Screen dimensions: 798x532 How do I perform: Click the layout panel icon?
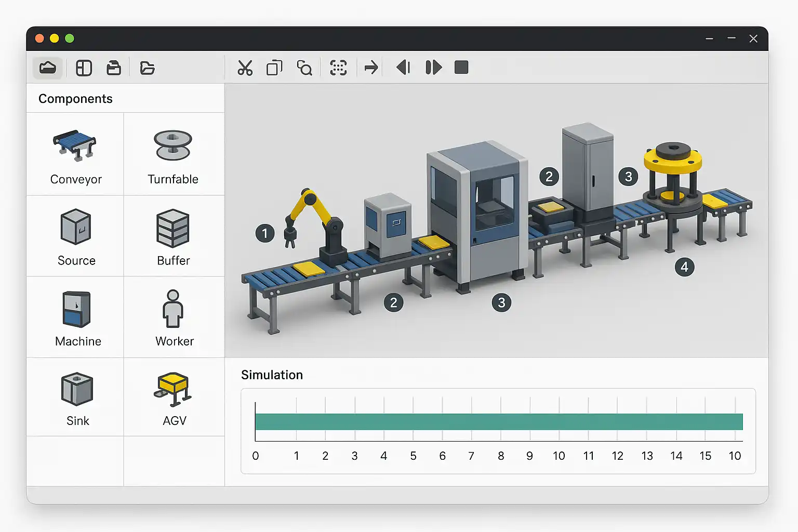click(x=84, y=68)
